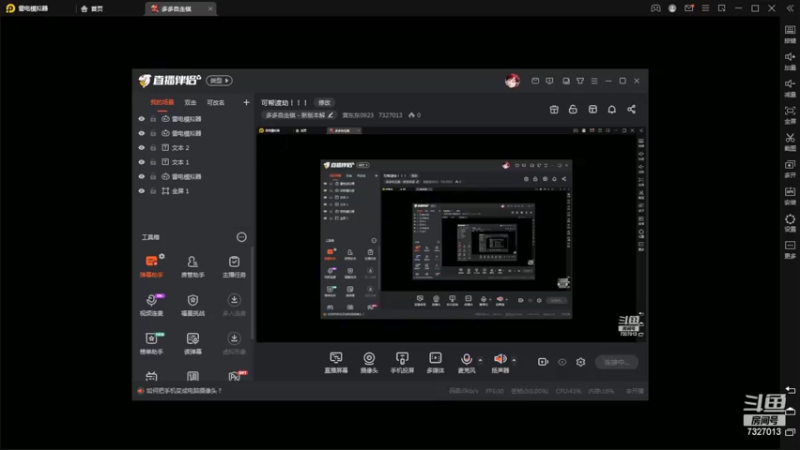Open the 弹幕助手 tool
The image size is (800, 450).
152,266
